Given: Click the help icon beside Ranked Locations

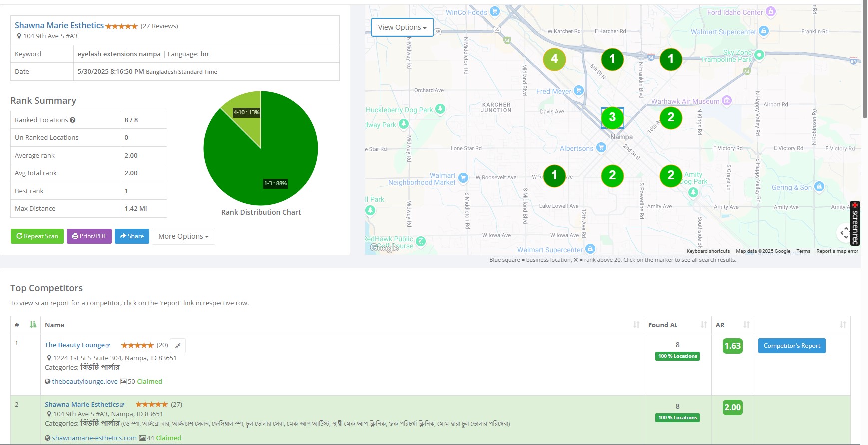Looking at the screenshot, I should coord(73,120).
